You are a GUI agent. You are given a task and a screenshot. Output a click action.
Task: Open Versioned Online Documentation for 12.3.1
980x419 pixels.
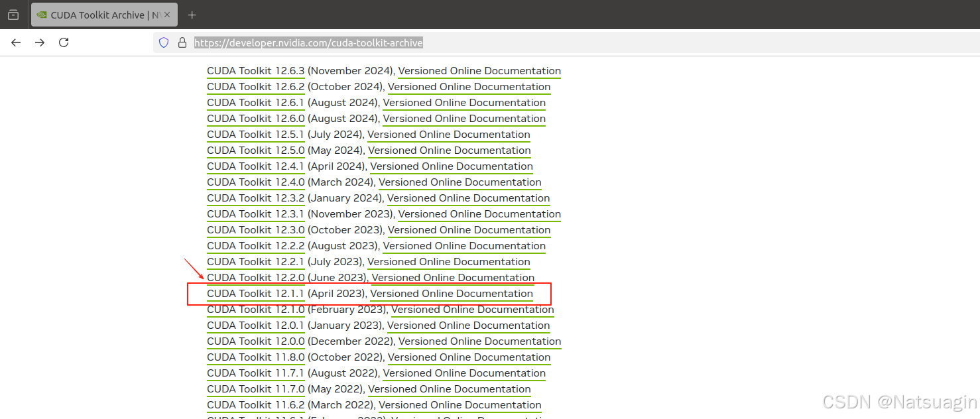479,214
